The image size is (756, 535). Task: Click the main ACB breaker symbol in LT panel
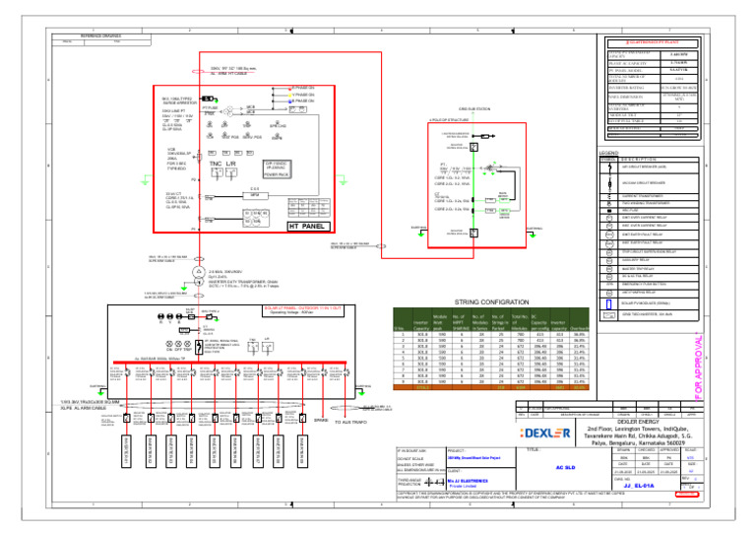(199, 348)
